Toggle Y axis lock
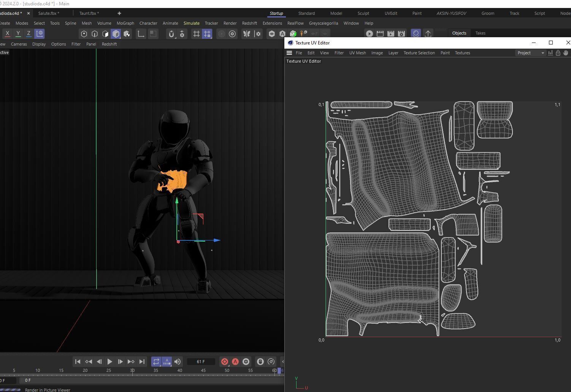This screenshot has height=392, width=571. (18, 34)
